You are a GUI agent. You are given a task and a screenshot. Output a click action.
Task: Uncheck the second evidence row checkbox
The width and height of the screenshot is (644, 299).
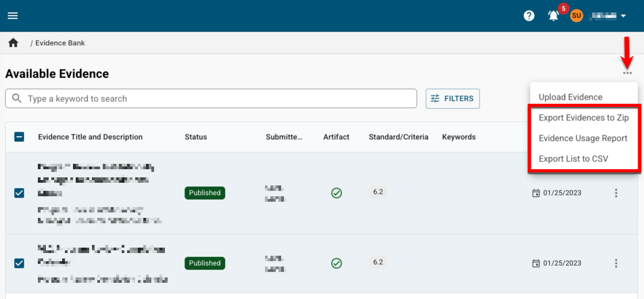point(19,263)
